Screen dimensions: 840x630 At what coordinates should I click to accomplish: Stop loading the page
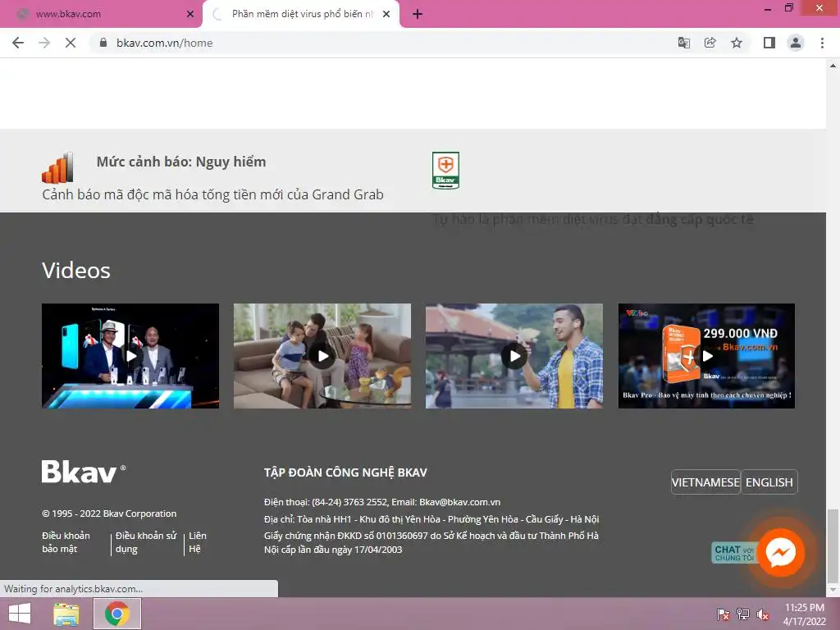point(71,43)
